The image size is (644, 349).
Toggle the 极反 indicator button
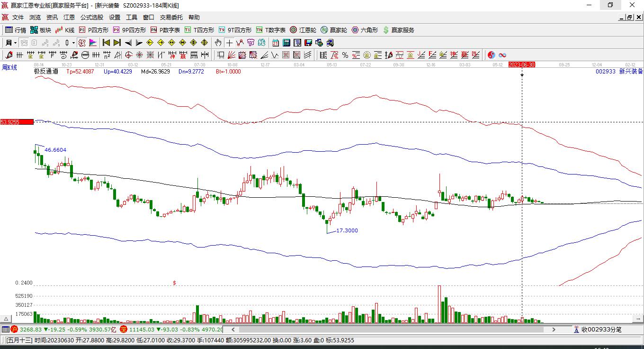[x=82, y=43]
